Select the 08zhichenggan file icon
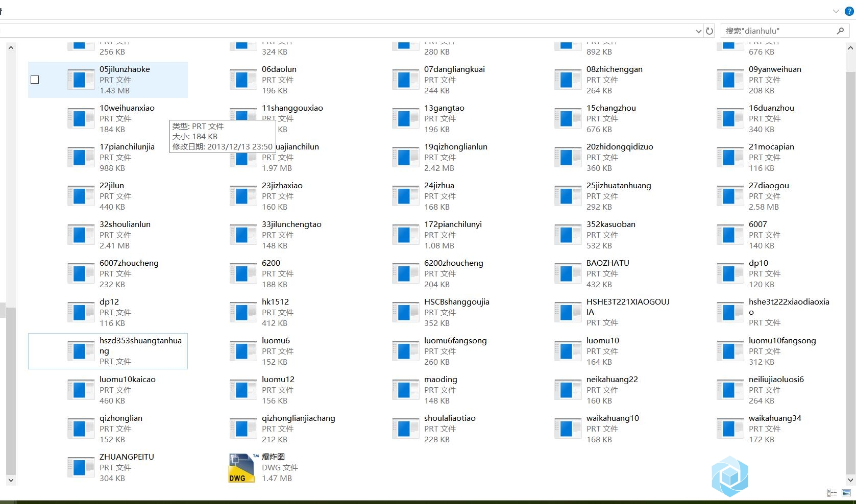The height and width of the screenshot is (504, 856). (568, 80)
